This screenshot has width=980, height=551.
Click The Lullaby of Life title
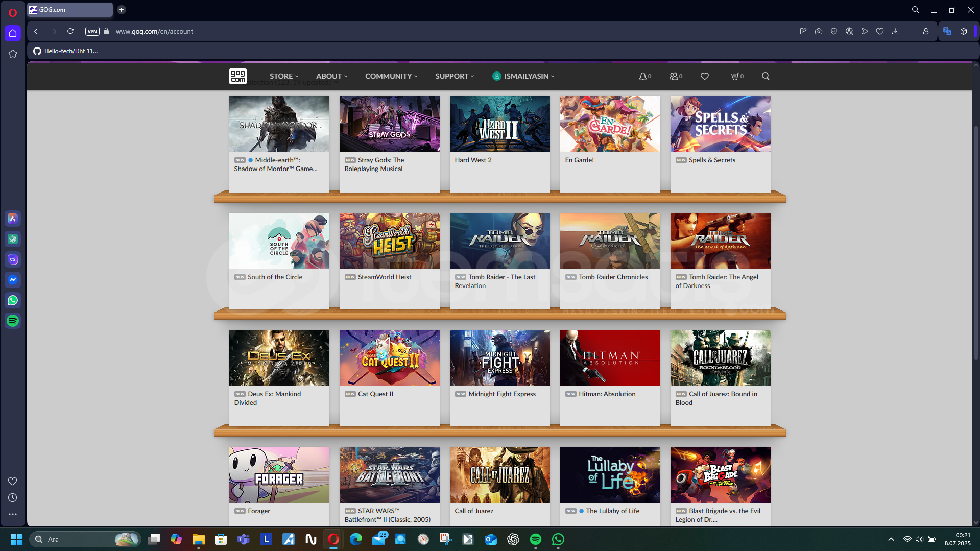613,511
